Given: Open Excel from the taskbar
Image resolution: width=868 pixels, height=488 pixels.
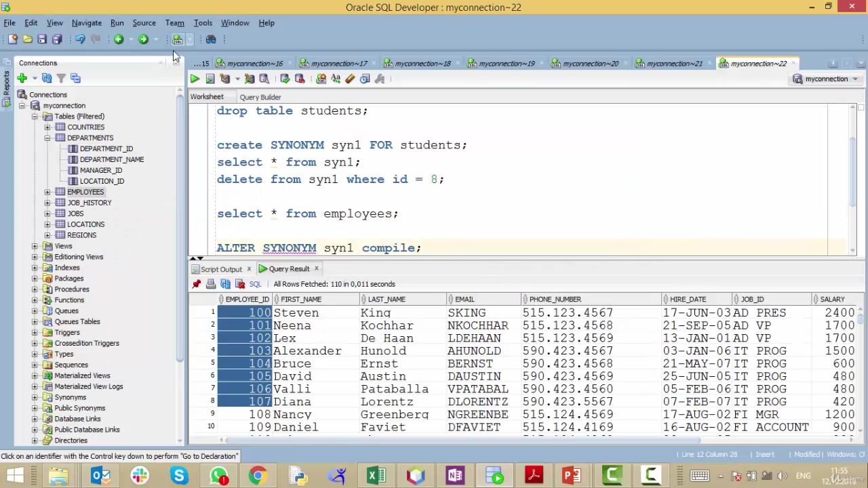Looking at the screenshot, I should point(376,475).
